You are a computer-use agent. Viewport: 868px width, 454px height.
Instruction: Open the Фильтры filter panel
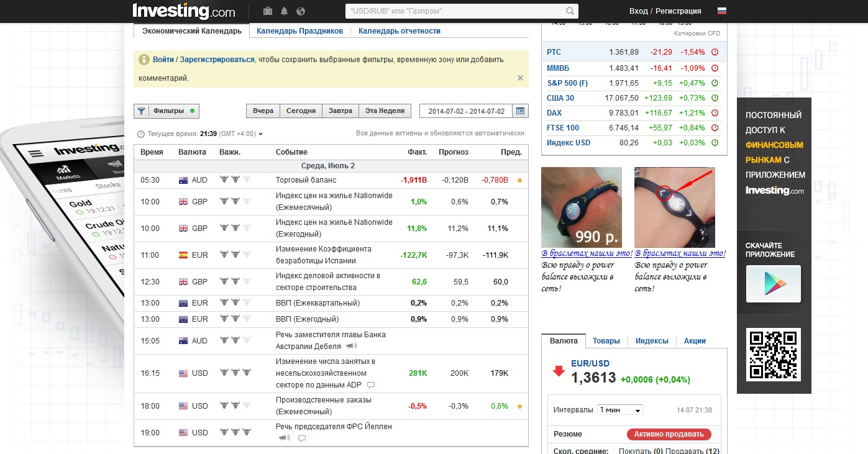click(167, 111)
